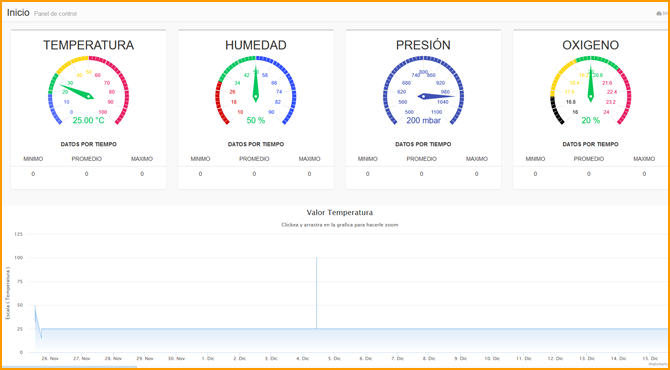This screenshot has height=370, width=670.
Task: Click the Panel de control subtitle
Action: (x=56, y=14)
